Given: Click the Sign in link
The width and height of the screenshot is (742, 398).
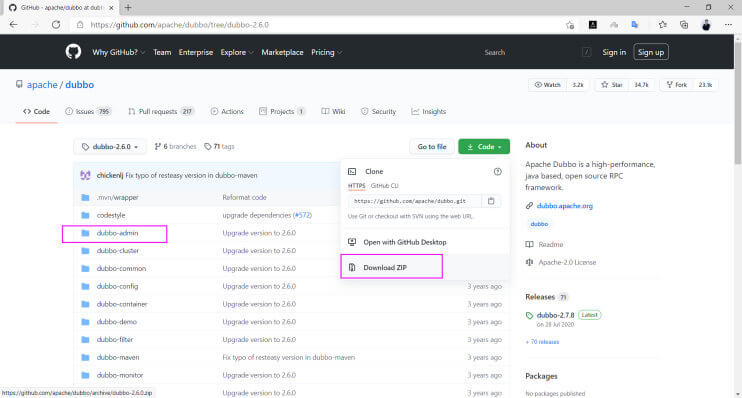Looking at the screenshot, I should click(x=614, y=52).
